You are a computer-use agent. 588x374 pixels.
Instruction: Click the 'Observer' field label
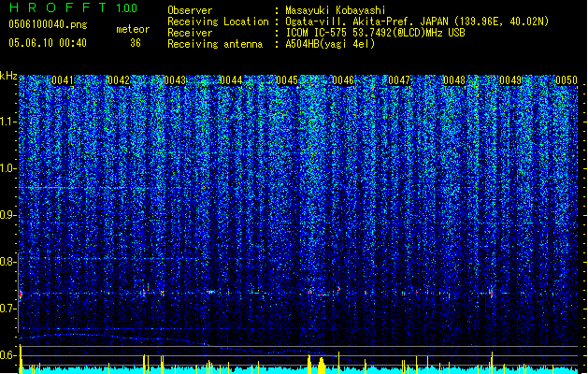click(190, 10)
